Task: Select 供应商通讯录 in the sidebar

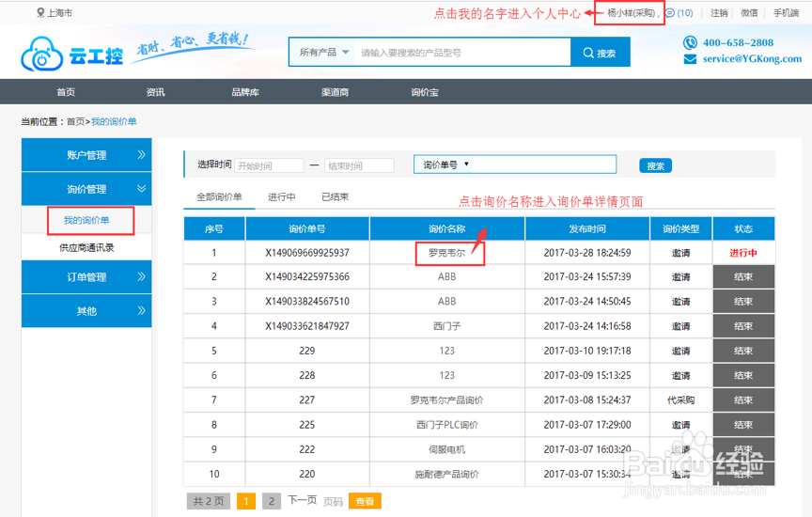Action: coord(86,247)
